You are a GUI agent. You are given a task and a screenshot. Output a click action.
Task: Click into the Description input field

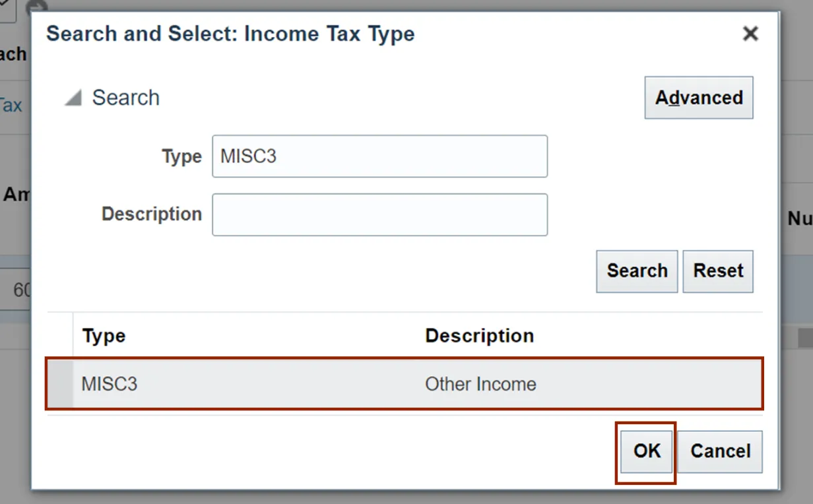(x=379, y=214)
